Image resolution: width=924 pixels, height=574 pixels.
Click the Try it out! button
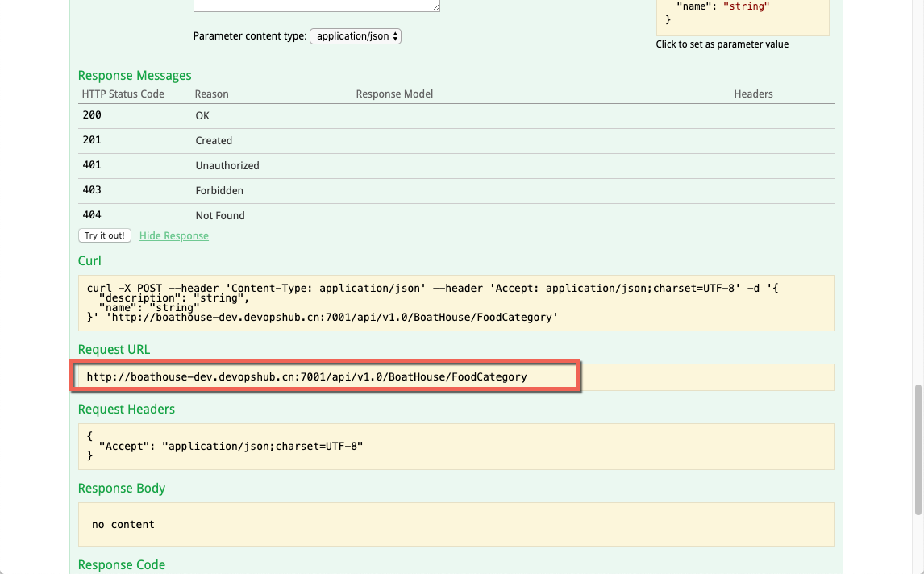click(104, 235)
